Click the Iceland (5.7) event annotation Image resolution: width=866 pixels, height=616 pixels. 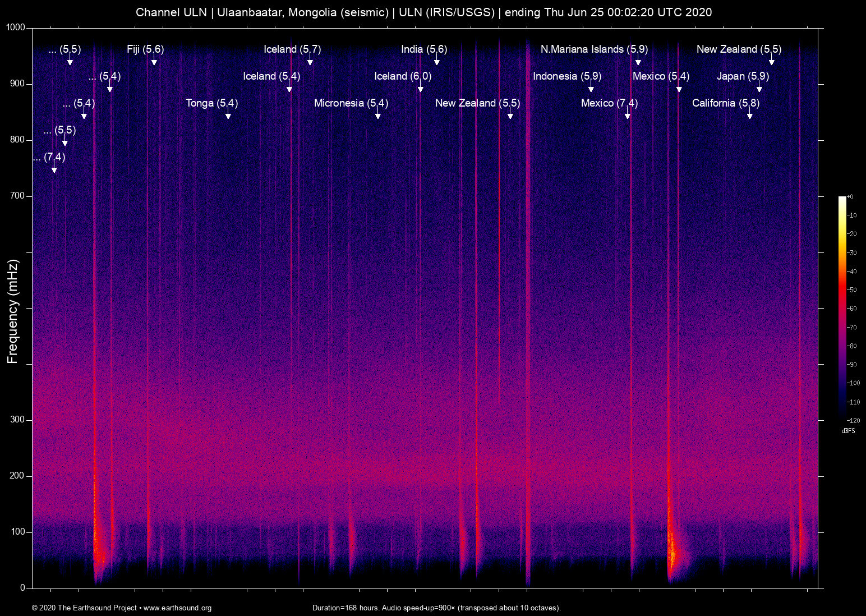point(292,49)
